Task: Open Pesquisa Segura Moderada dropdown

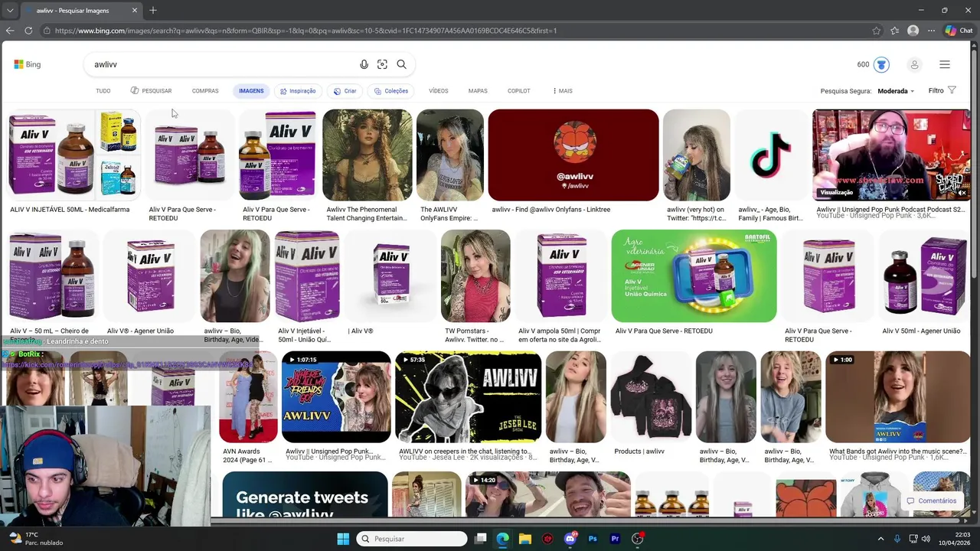Action: point(896,91)
